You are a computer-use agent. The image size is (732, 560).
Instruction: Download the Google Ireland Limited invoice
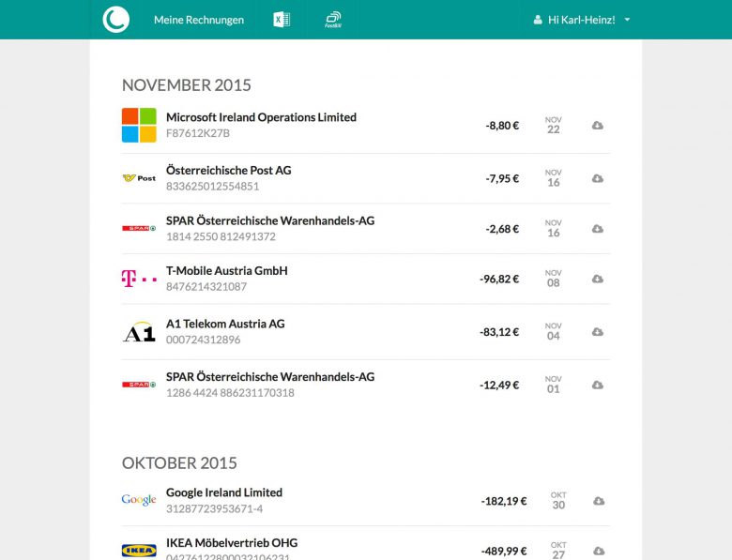point(598,501)
